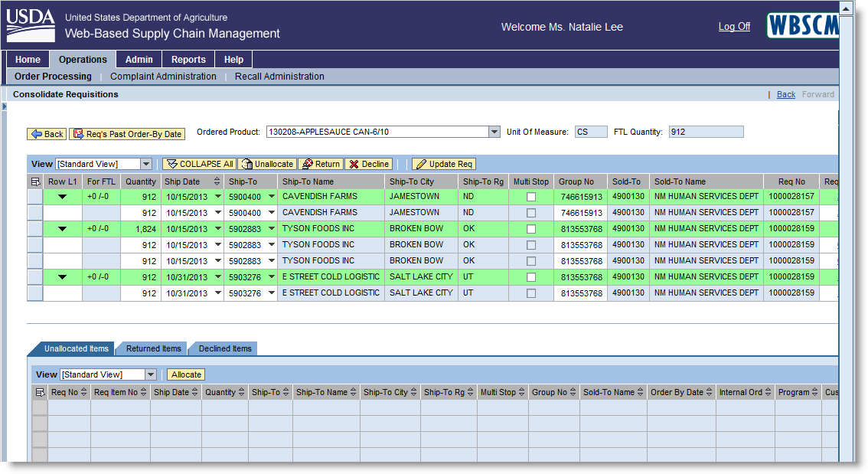Click the select-all icon in upper table header

35,182
